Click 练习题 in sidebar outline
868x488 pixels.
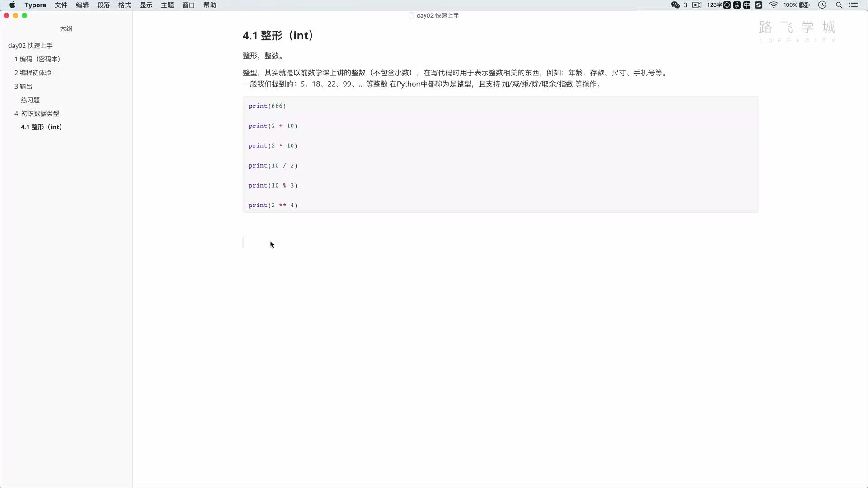30,99
